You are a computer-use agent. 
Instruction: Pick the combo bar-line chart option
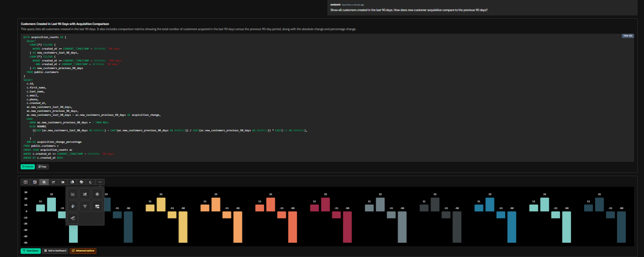coord(85,194)
